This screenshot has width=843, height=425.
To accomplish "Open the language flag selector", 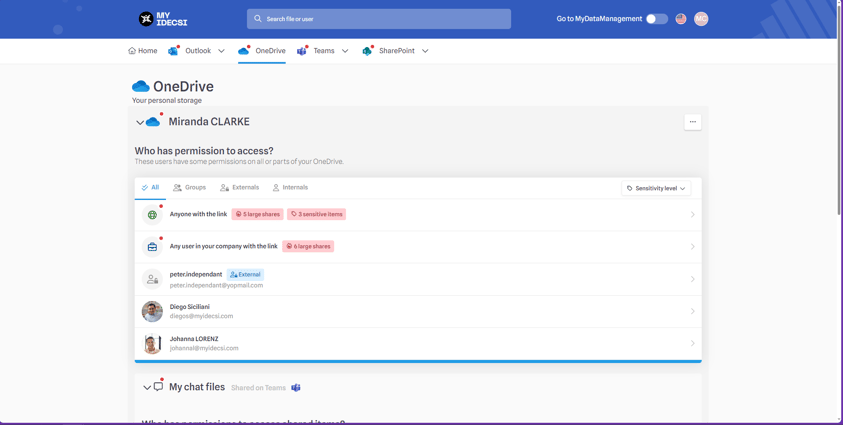I will coord(681,19).
